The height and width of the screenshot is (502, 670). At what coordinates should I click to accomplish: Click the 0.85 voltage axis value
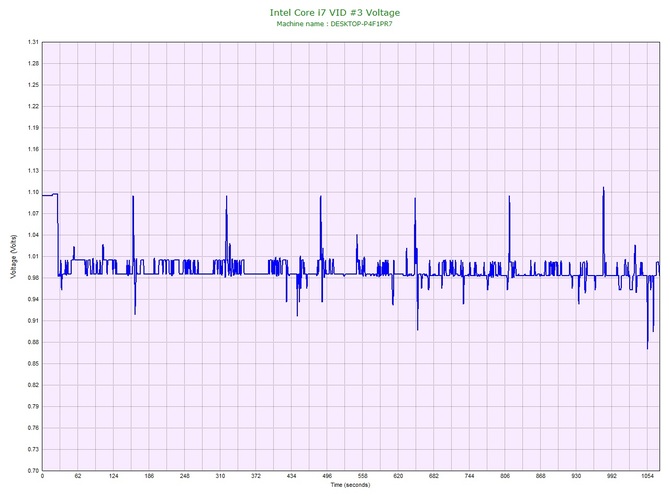pyautogui.click(x=33, y=364)
